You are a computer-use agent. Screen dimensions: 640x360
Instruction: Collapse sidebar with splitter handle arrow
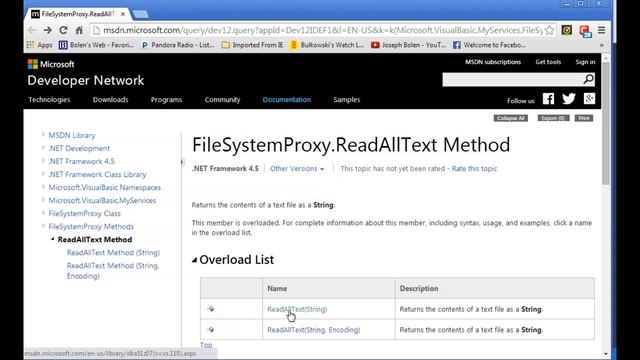tap(182, 162)
